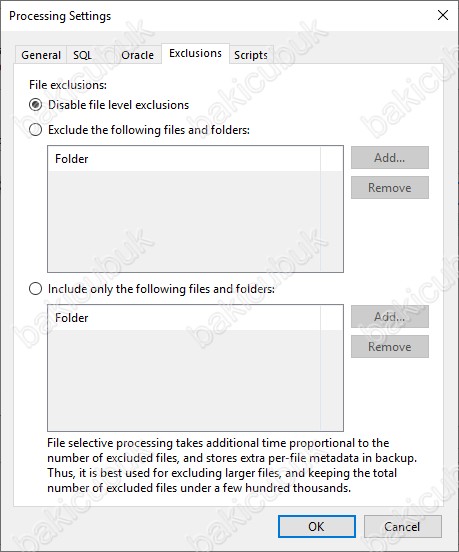This screenshot has height=552, width=459.
Task: Click Folder column header in include-only list
Action: tap(184, 318)
